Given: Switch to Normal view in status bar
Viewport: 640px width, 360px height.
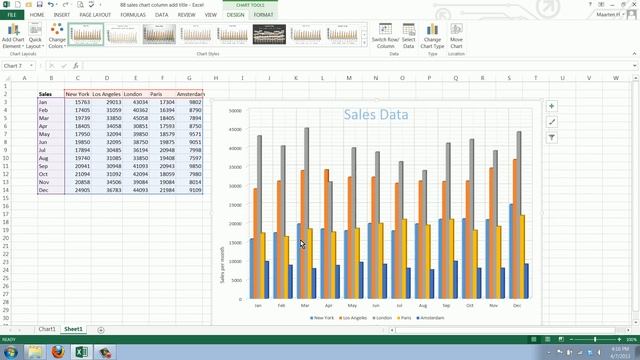Looking at the screenshot, I should [x=533, y=339].
